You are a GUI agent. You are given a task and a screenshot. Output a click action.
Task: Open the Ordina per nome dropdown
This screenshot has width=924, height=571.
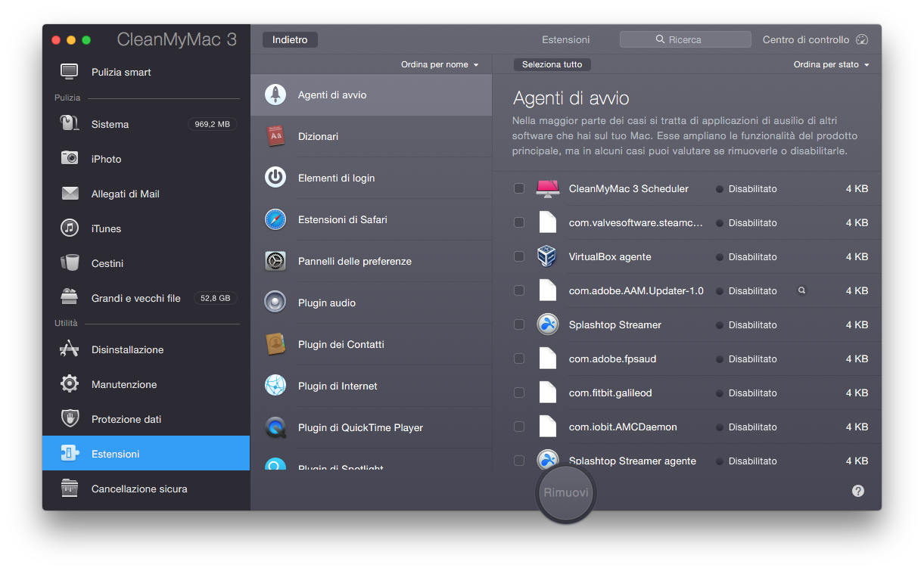tap(440, 65)
